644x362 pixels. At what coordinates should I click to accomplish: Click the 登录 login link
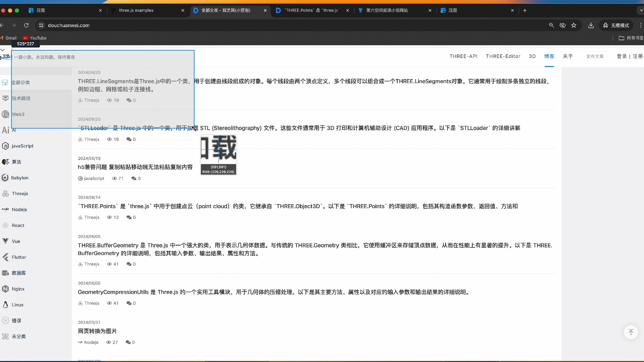coord(622,56)
